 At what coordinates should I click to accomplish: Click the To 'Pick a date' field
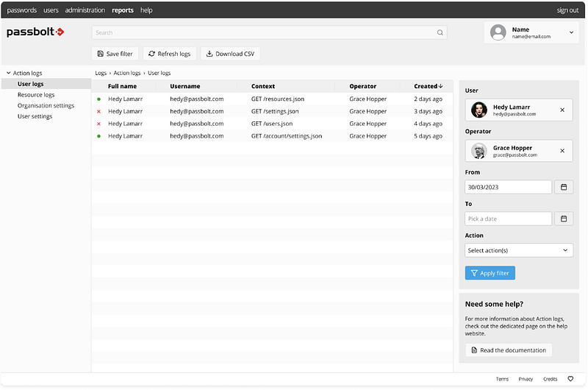508,219
